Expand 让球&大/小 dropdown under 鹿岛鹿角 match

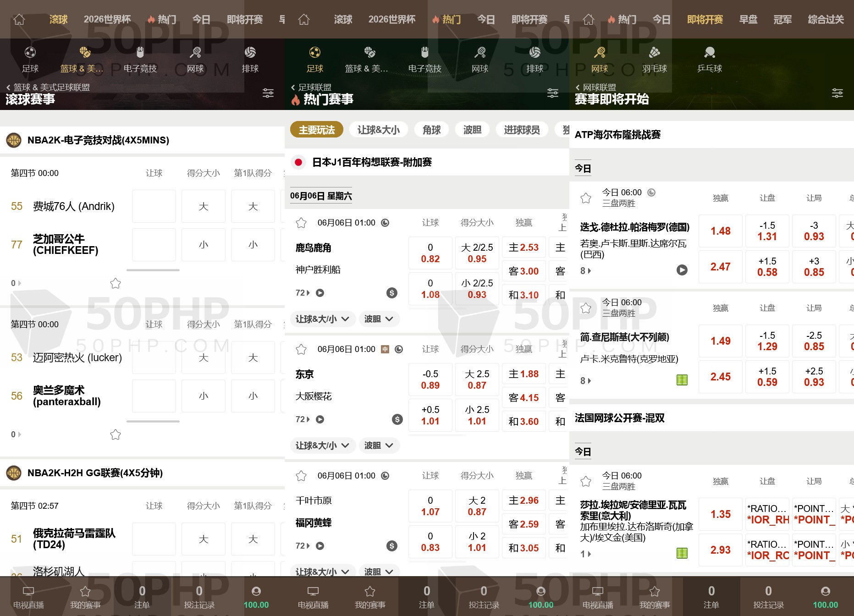[x=322, y=319]
